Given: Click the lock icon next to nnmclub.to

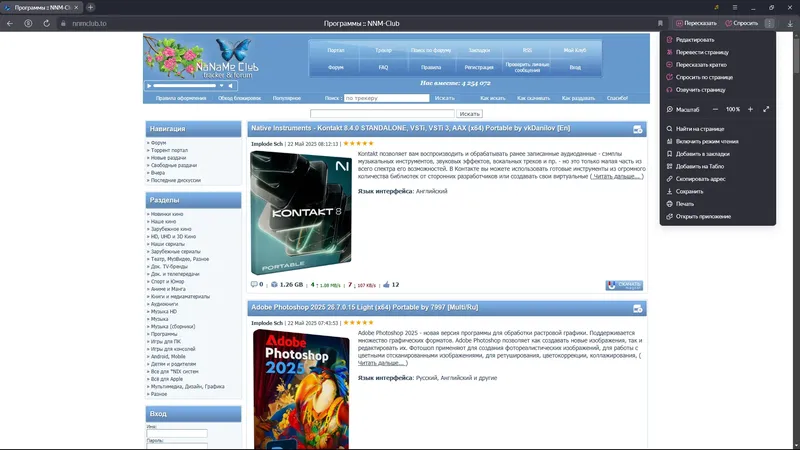Looking at the screenshot, I should [63, 23].
